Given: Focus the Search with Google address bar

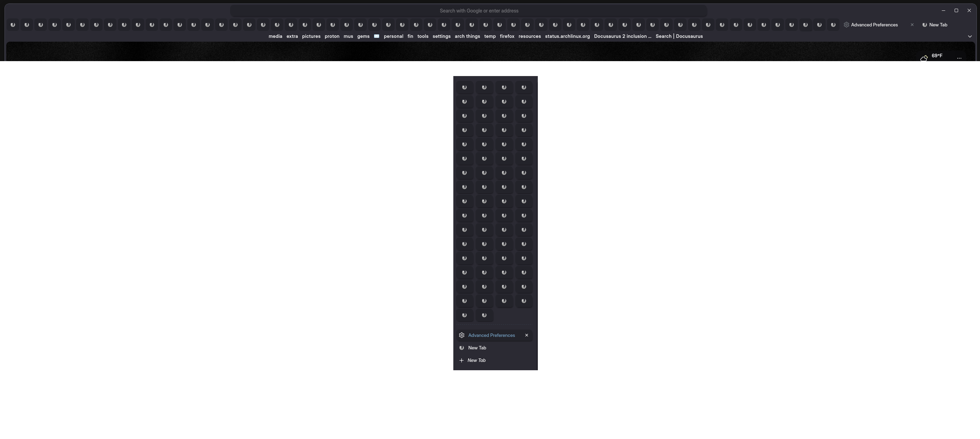Looking at the screenshot, I should coord(479,11).
